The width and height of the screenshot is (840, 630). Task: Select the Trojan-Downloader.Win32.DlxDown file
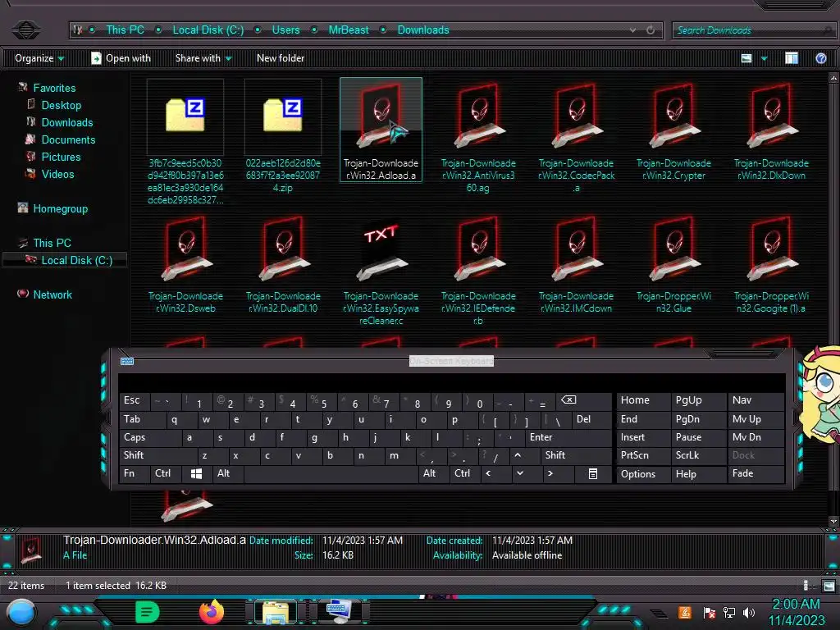tap(771, 131)
